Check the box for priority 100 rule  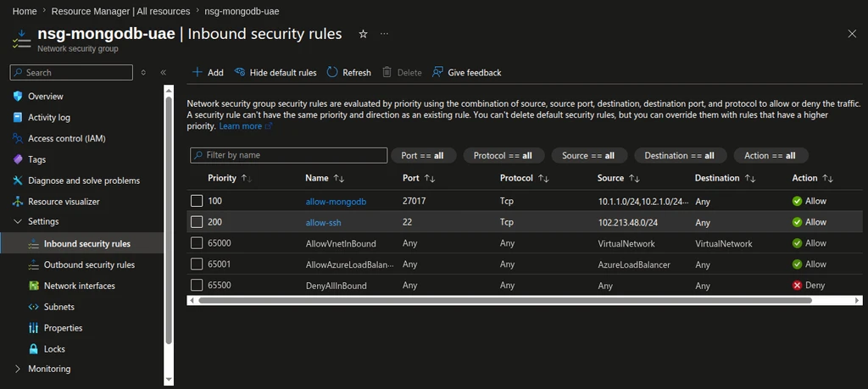(197, 201)
